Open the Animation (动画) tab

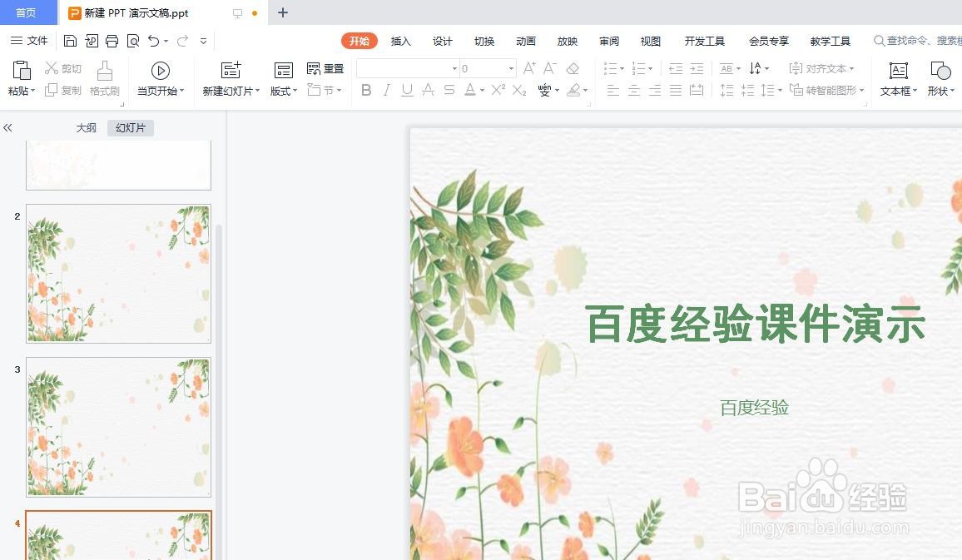pyautogui.click(x=526, y=41)
